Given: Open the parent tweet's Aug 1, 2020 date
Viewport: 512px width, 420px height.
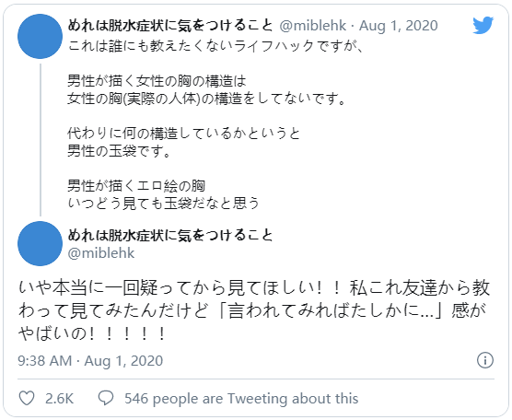Looking at the screenshot, I should click(x=399, y=26).
